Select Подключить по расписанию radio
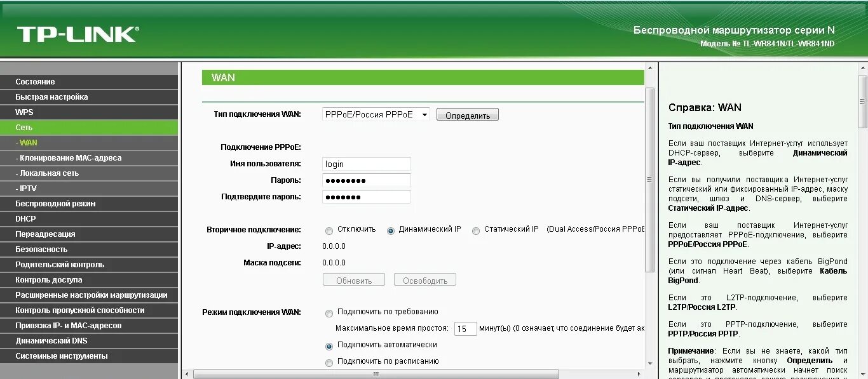The image size is (868, 379). [x=329, y=363]
